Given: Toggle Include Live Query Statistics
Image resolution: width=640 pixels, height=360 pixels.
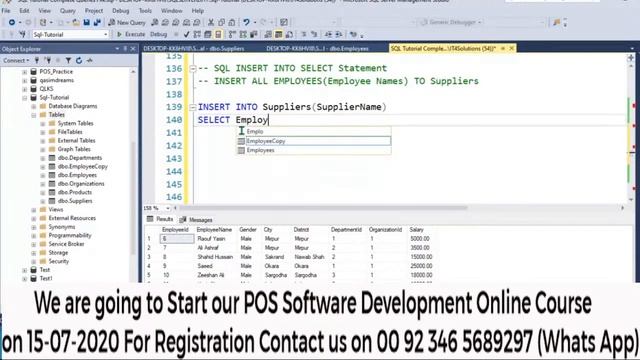Looking at the screenshot, I should coord(243,34).
